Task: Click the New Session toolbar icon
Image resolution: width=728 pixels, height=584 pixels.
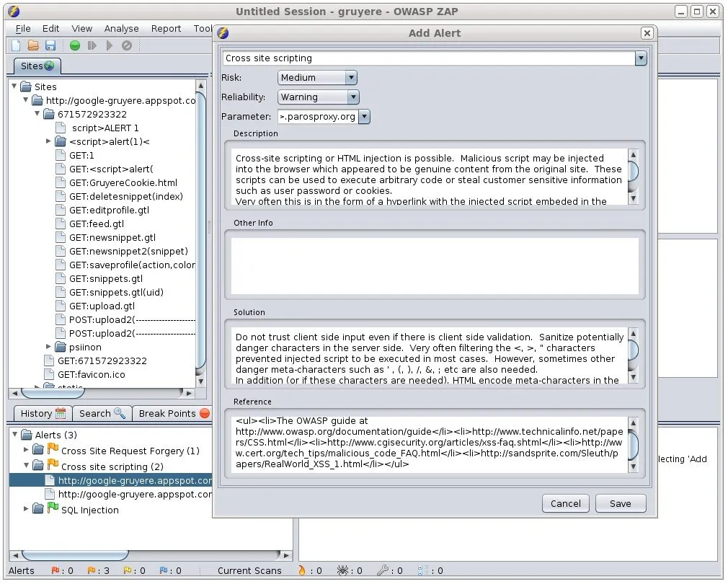Action: (17, 45)
